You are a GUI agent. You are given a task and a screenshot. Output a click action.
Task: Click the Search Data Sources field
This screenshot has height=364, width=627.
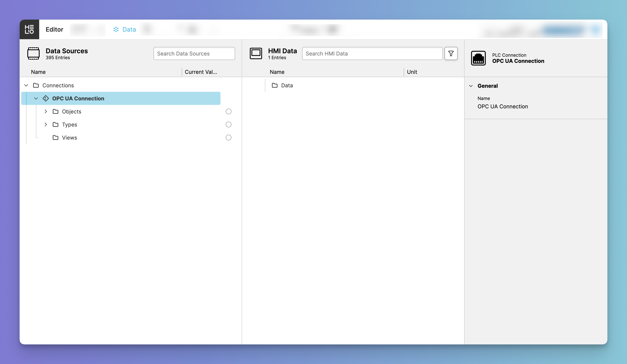click(x=194, y=53)
